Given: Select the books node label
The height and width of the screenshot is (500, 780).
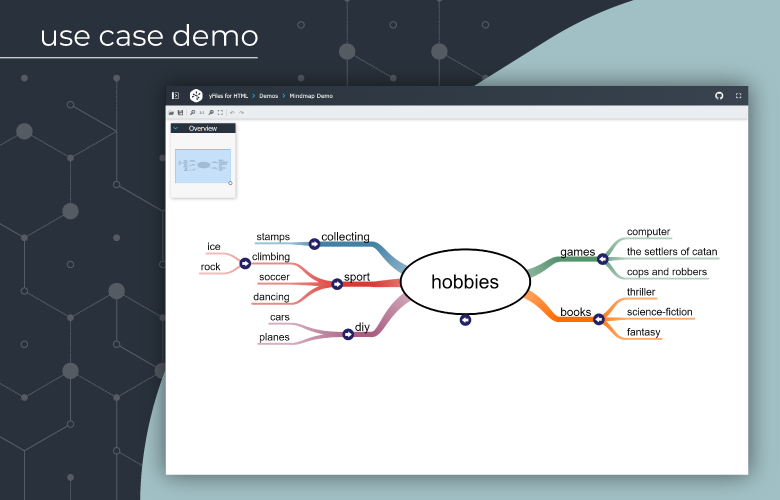Looking at the screenshot, I should pos(576,312).
